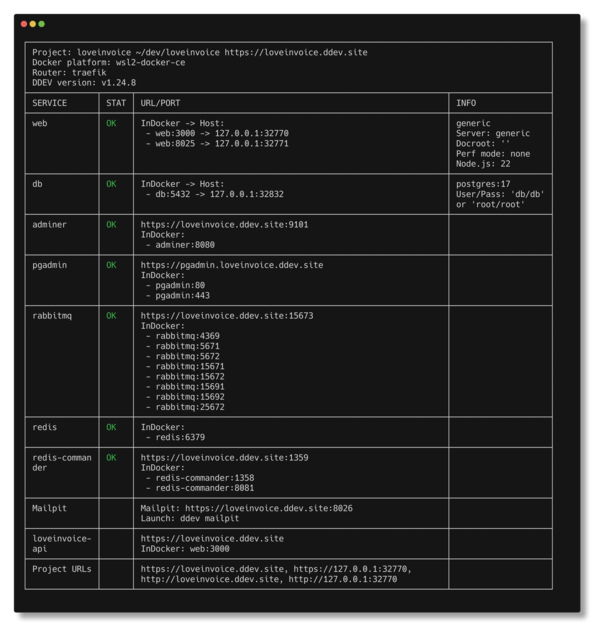Click the rabbitmq URL ending in :15673
600x632 pixels.
click(x=227, y=316)
